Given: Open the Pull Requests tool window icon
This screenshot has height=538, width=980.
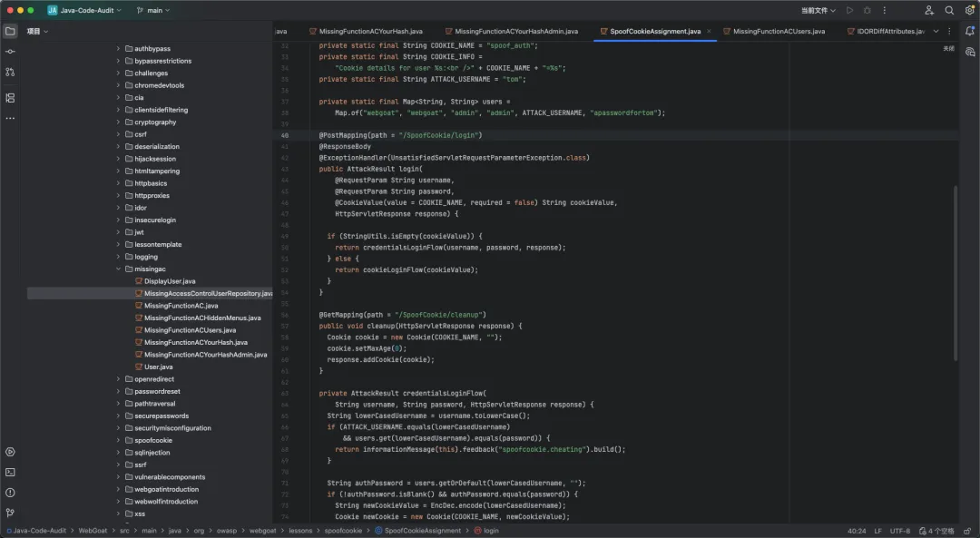Looking at the screenshot, I should (x=10, y=73).
